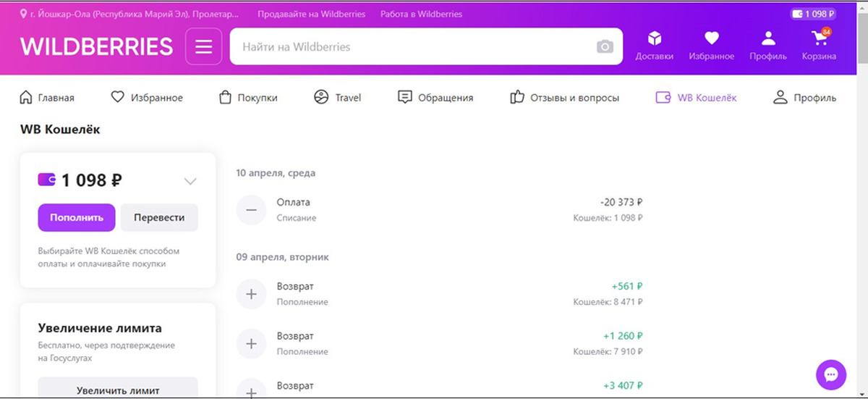This screenshot has height=399, width=868.
Task: Click plus icon of +3 407 ₽ Возврат
Action: [x=251, y=390]
